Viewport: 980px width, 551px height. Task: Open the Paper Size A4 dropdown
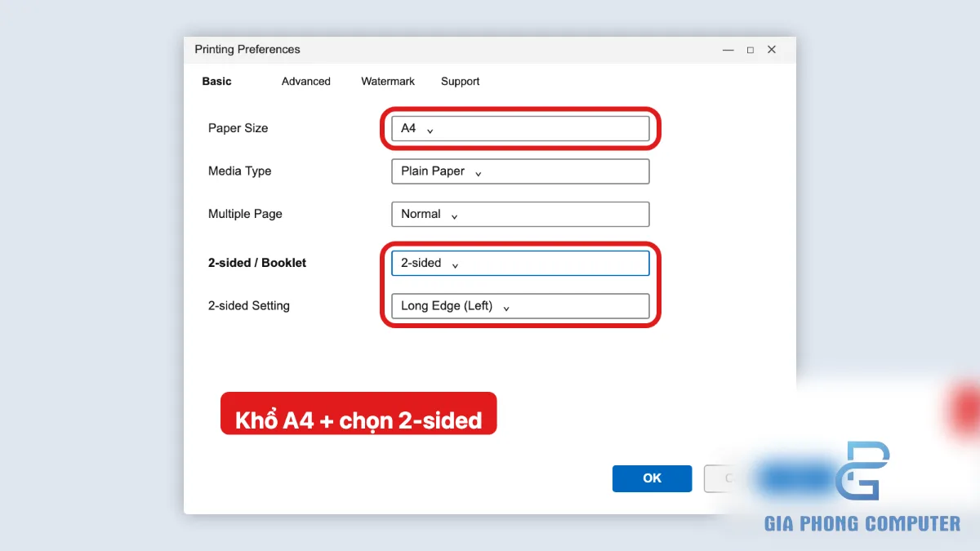pyautogui.click(x=520, y=128)
